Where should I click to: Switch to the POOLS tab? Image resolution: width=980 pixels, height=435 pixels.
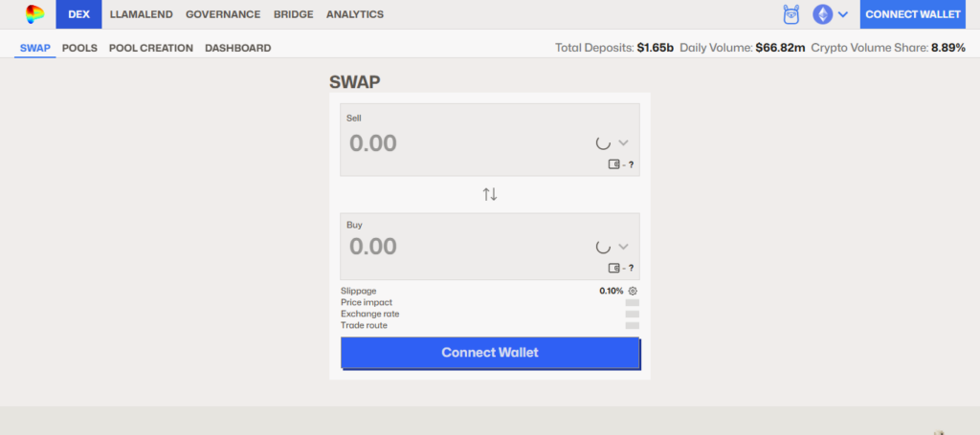point(80,48)
